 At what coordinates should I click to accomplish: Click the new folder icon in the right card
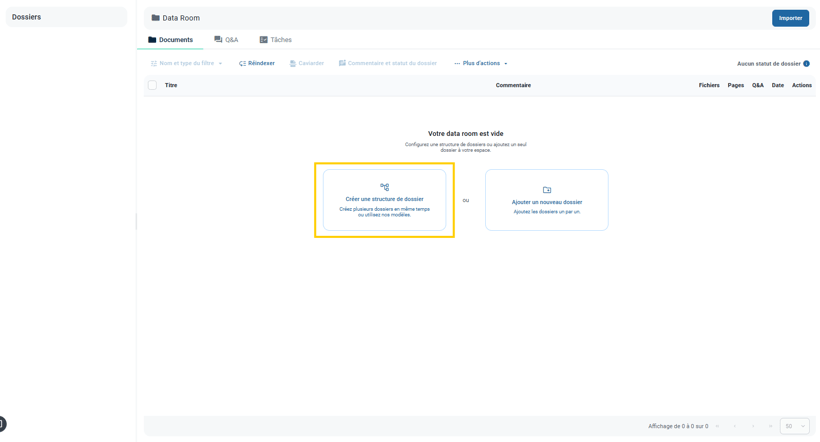click(547, 190)
